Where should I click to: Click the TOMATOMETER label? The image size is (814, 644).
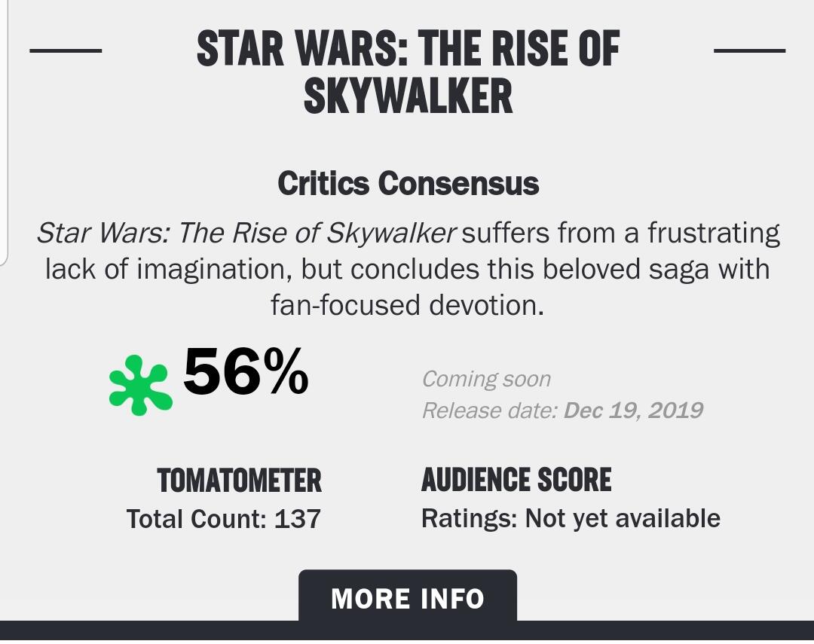pyautogui.click(x=240, y=480)
